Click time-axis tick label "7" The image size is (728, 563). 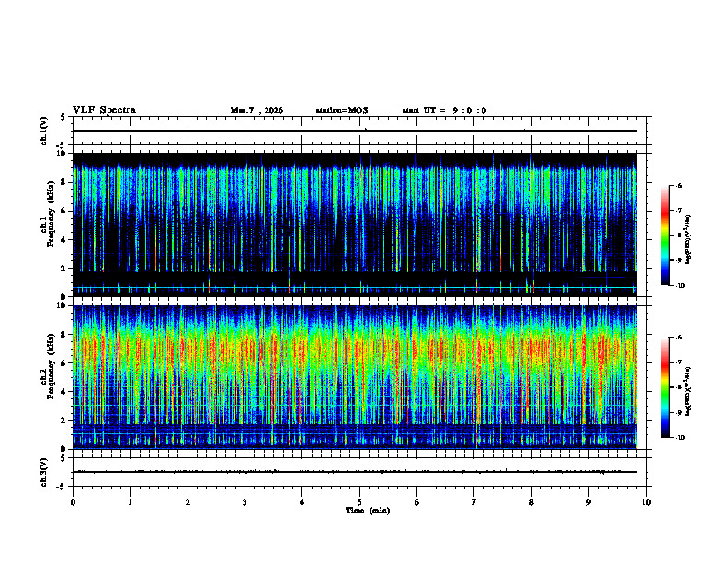[x=474, y=502]
